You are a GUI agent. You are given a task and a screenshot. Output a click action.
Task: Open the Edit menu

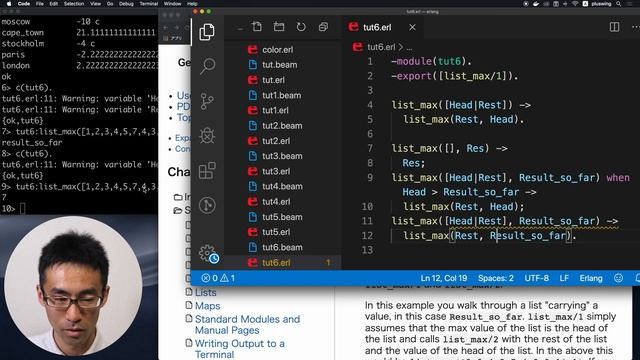[53, 4]
